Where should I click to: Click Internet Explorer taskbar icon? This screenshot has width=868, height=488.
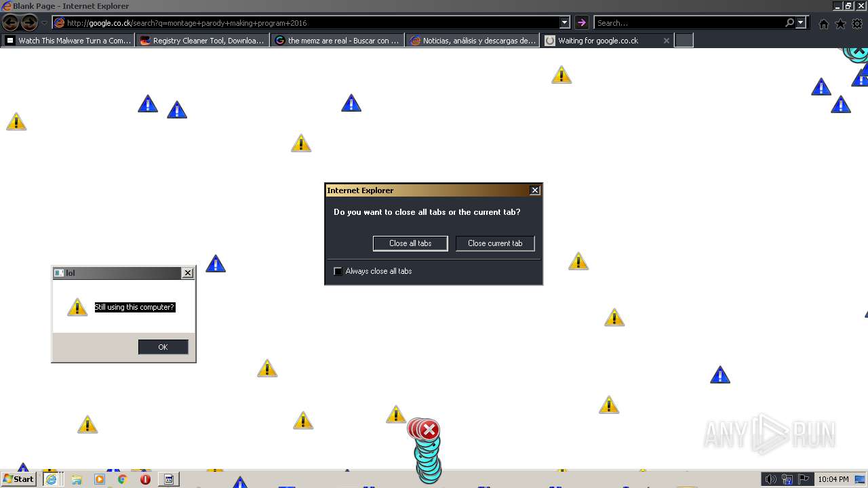[x=51, y=479]
